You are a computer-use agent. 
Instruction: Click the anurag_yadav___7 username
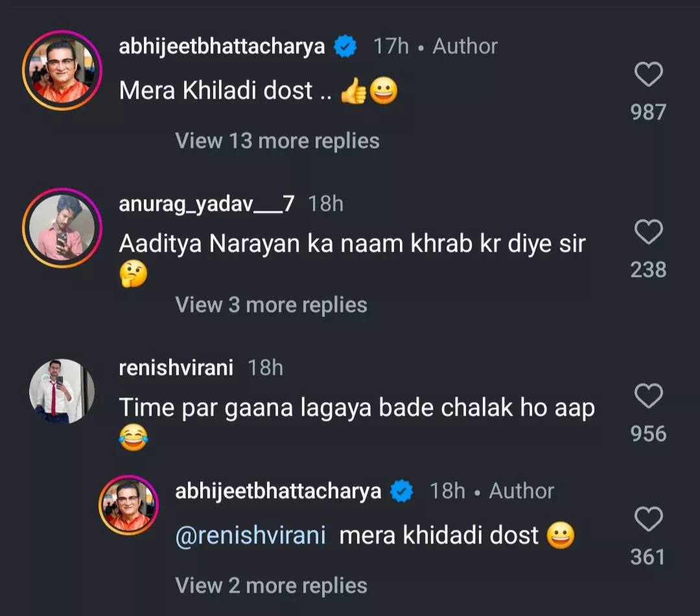[x=207, y=204]
